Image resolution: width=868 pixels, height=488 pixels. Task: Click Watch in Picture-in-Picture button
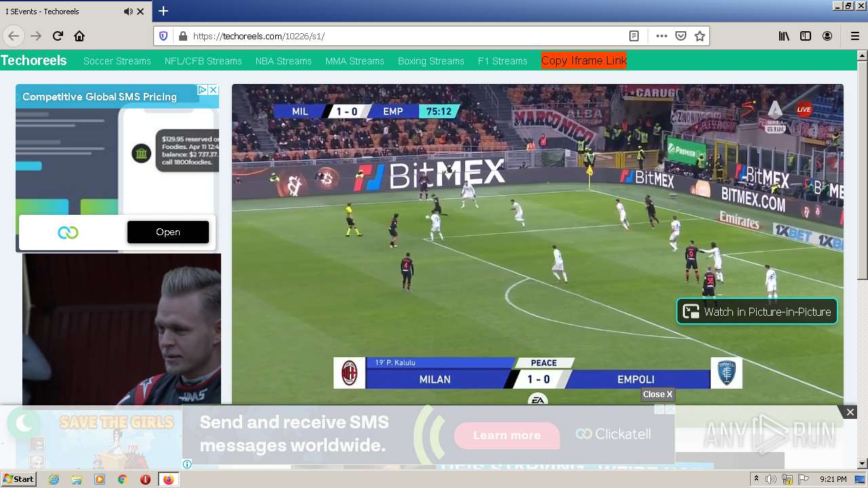[757, 312]
